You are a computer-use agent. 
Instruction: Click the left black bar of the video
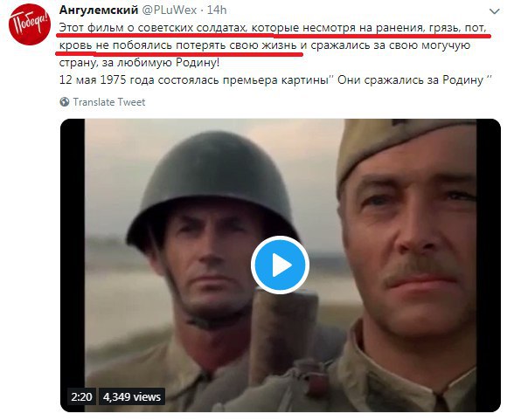73,265
